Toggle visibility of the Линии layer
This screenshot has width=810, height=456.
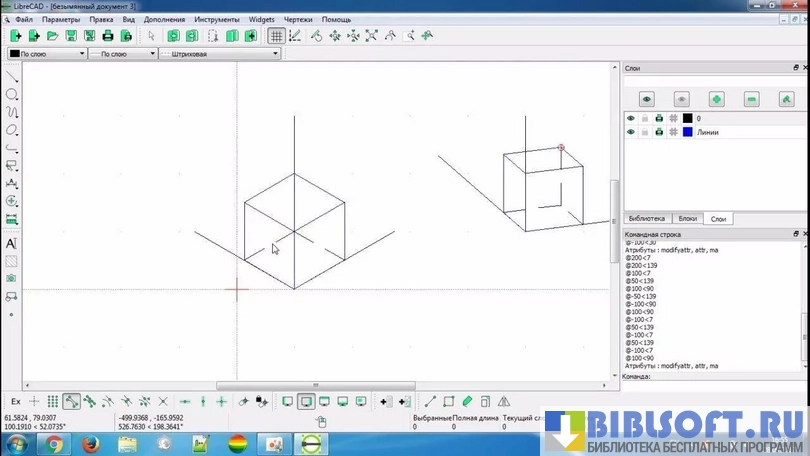click(631, 132)
